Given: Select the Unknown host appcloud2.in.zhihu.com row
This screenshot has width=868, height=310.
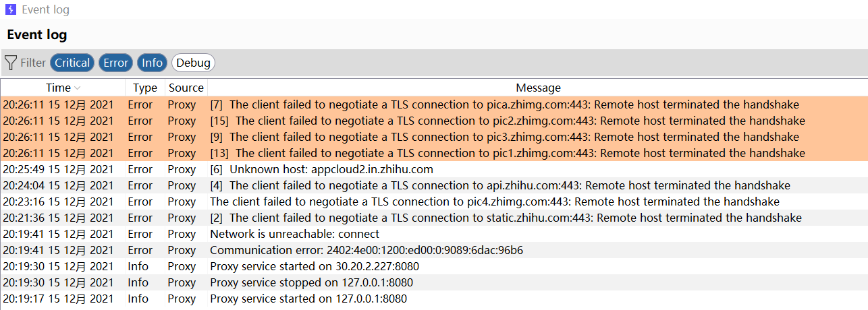Looking at the screenshot, I should 321,169.
